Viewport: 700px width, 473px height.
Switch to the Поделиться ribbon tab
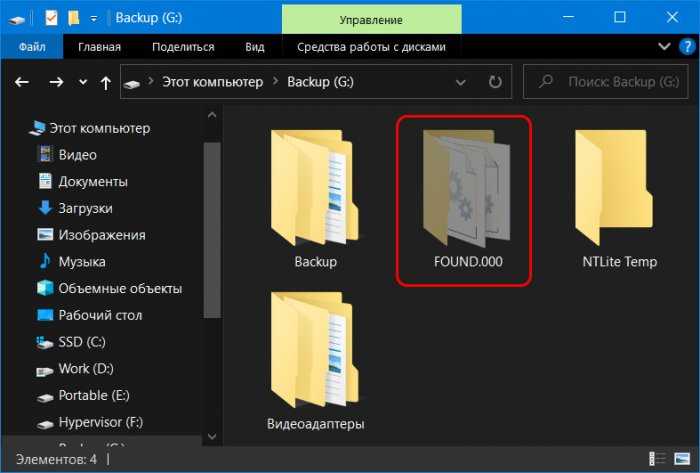click(183, 47)
